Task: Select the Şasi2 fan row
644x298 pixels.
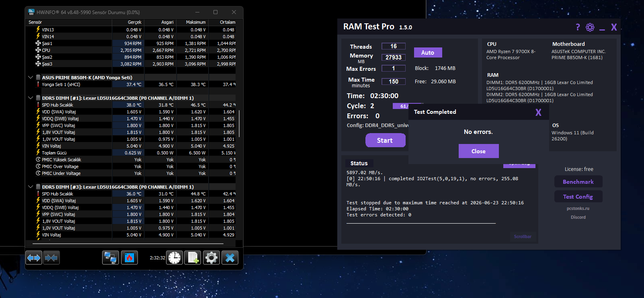Action: [131, 57]
